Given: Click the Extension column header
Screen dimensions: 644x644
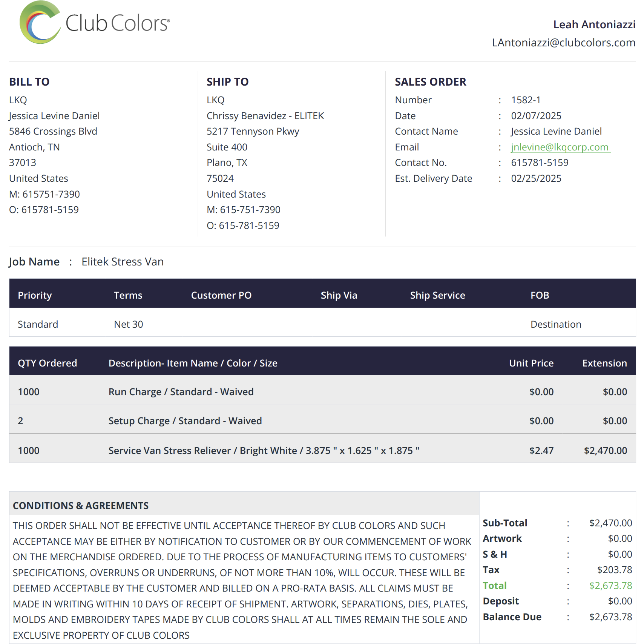Looking at the screenshot, I should pyautogui.click(x=604, y=363).
